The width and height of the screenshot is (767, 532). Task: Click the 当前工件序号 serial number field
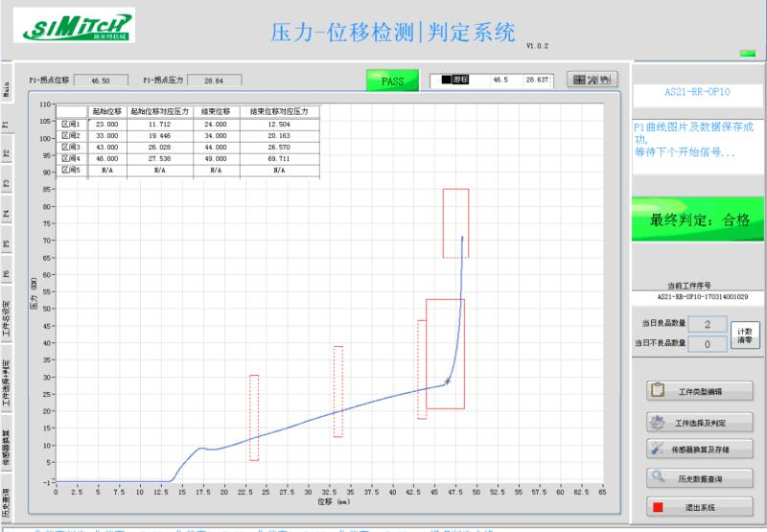point(697,297)
